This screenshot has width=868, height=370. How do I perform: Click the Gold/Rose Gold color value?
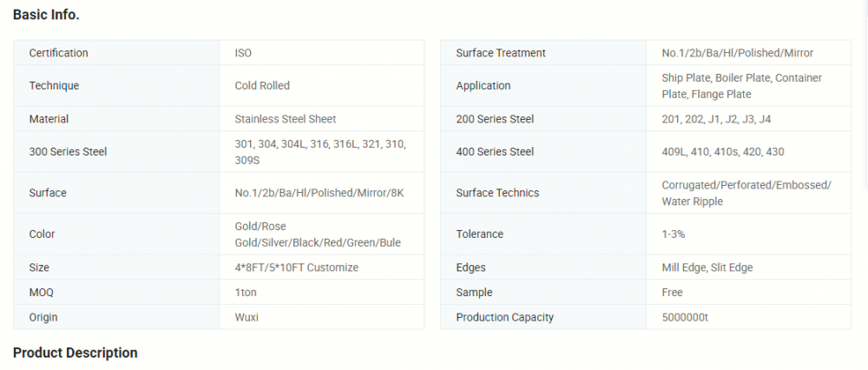(317, 235)
